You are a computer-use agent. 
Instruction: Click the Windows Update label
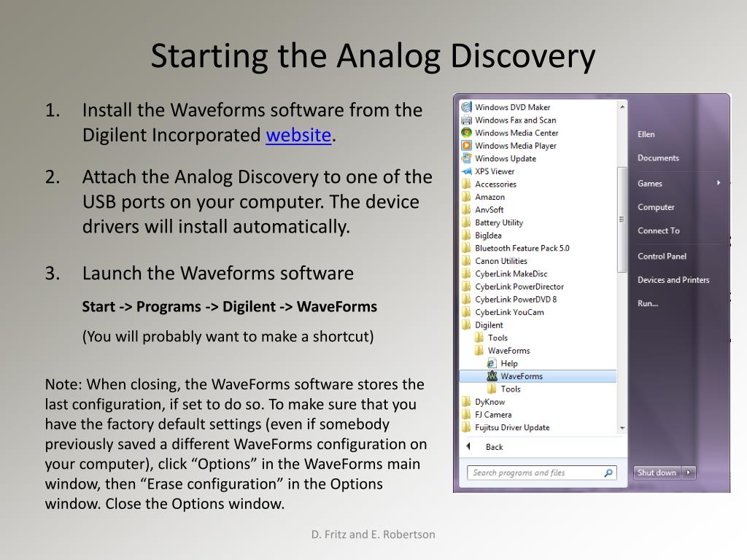click(506, 158)
